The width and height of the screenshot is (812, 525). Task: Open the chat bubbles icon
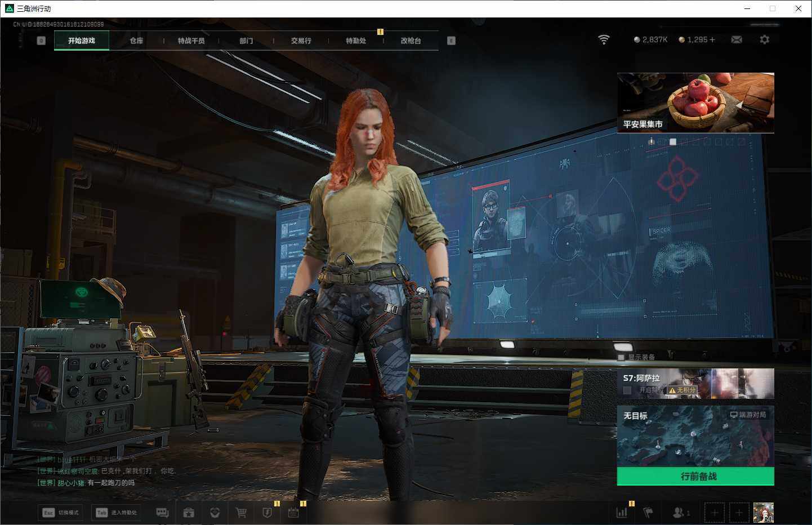tap(162, 513)
